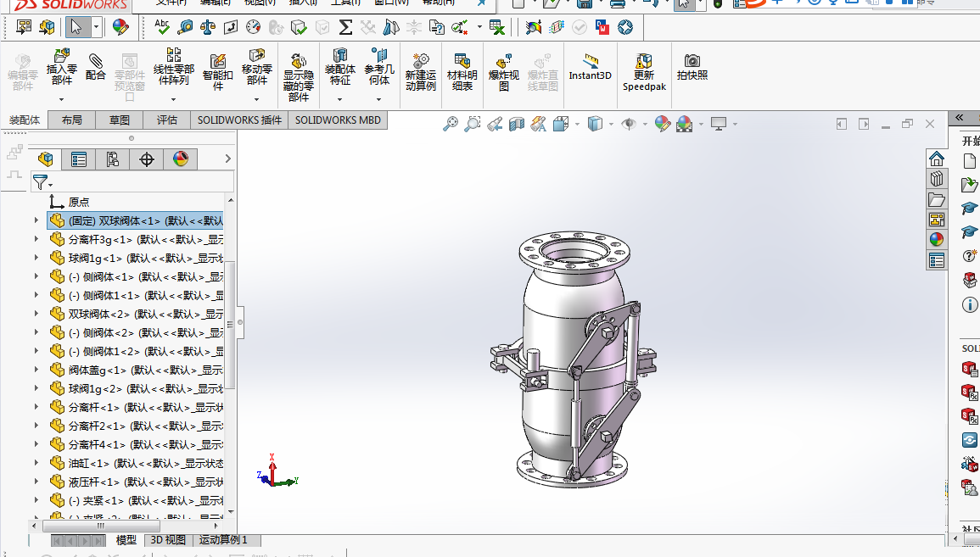Open DimXpertManager crosshair tab
The height and width of the screenshot is (557, 980).
click(146, 159)
